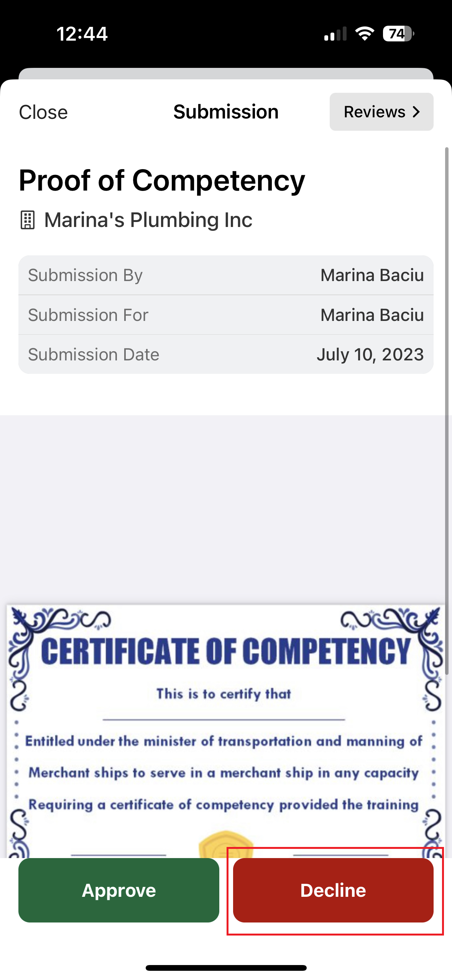452x980 pixels.
Task: Tap the Wi-Fi status icon
Action: pos(365,34)
